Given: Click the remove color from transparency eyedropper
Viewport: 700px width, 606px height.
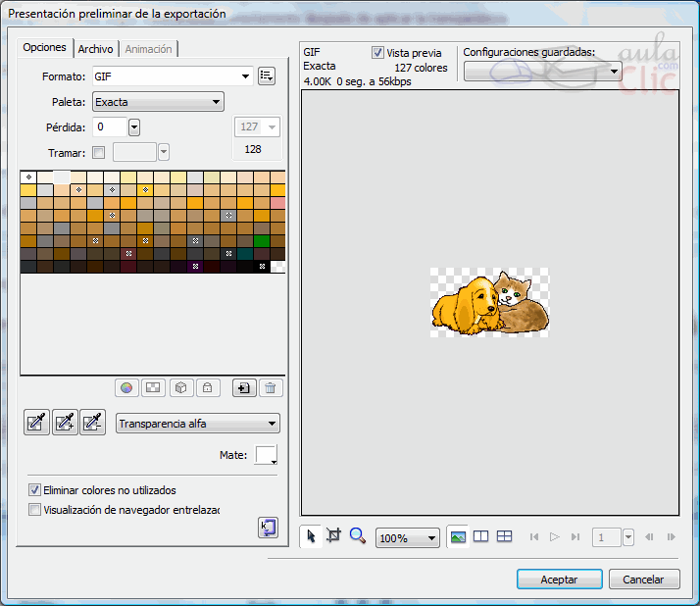Looking at the screenshot, I should [92, 423].
